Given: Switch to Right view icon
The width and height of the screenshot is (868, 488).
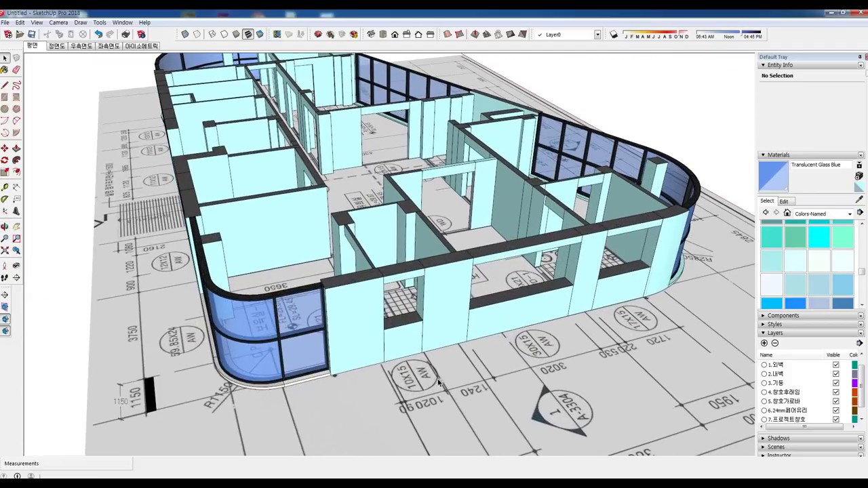Looking at the screenshot, I should click(406, 34).
